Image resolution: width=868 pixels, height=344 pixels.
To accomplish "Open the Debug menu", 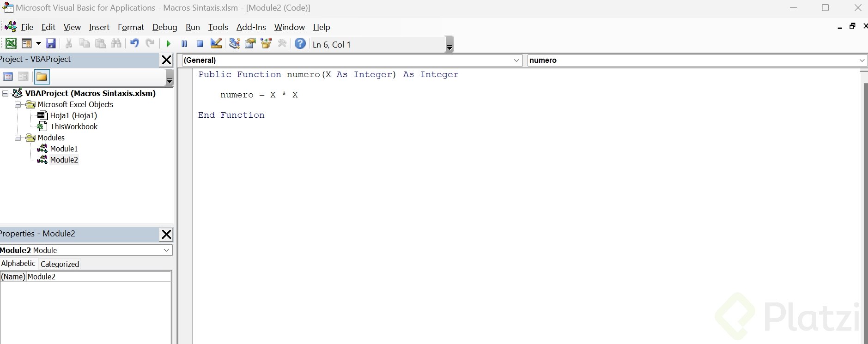I will click(165, 27).
